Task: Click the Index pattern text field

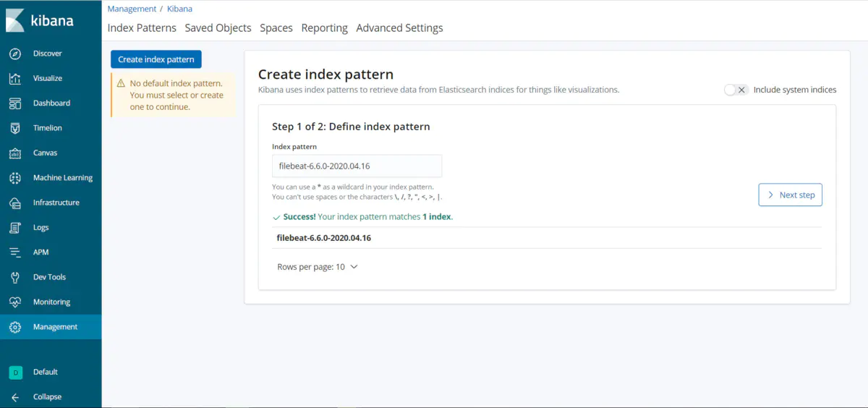Action: [357, 166]
